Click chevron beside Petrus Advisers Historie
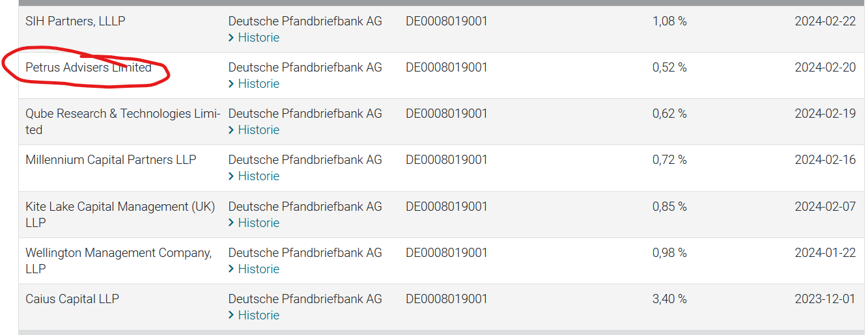This screenshot has width=868, height=335. click(x=231, y=84)
